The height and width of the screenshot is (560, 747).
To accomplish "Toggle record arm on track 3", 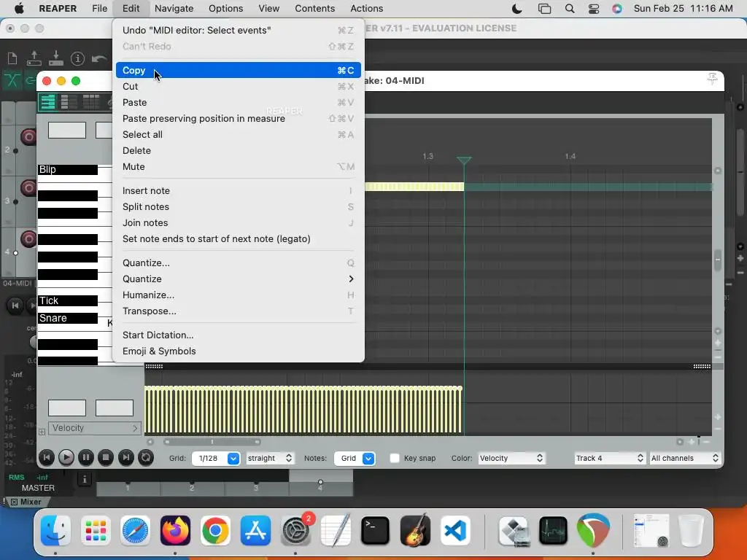I will (28, 188).
